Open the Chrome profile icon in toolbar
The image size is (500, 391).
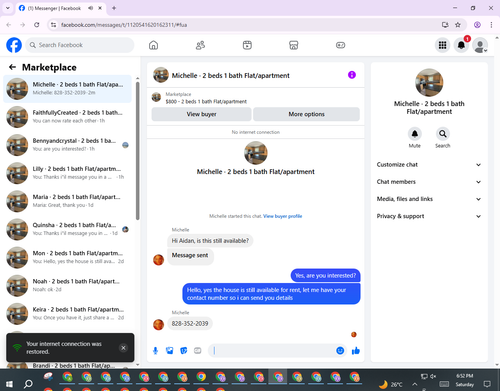pos(477,25)
